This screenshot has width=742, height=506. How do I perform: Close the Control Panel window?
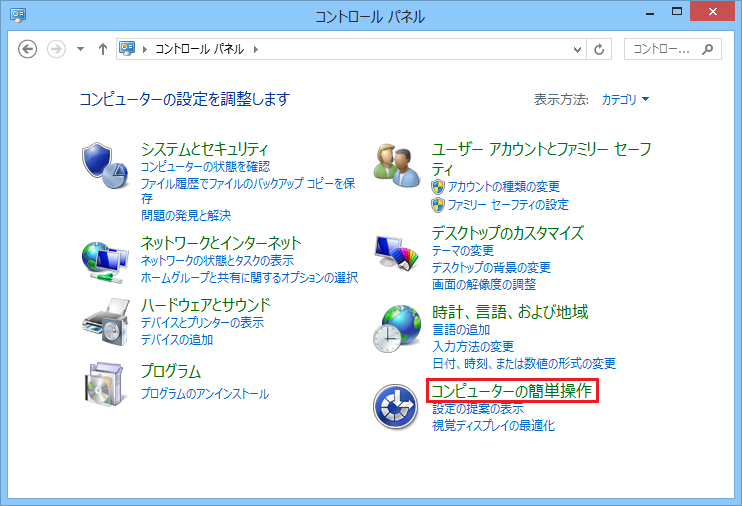click(x=713, y=12)
